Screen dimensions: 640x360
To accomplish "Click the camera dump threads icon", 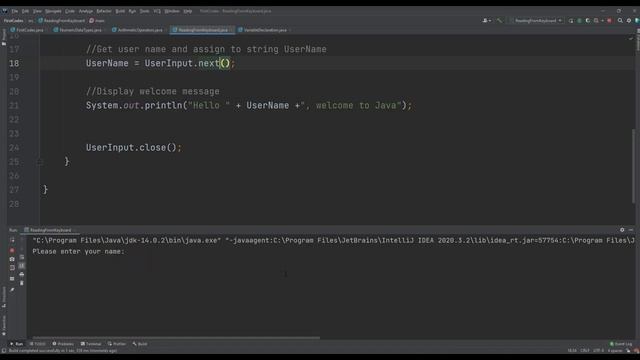I will coord(12,259).
